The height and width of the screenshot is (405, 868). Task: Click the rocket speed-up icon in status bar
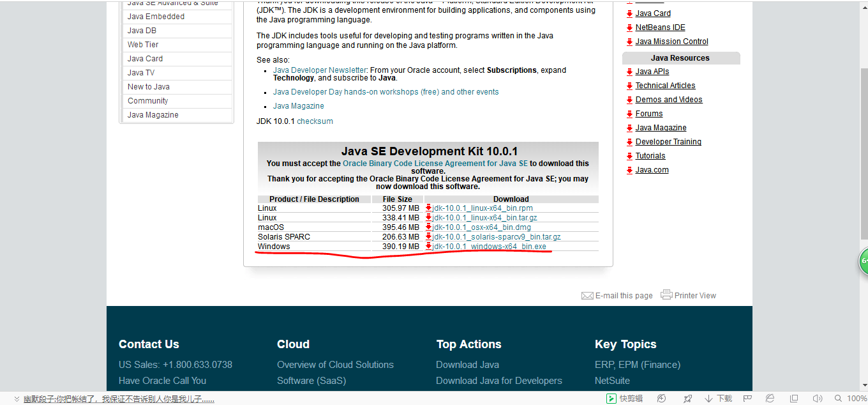point(687,399)
